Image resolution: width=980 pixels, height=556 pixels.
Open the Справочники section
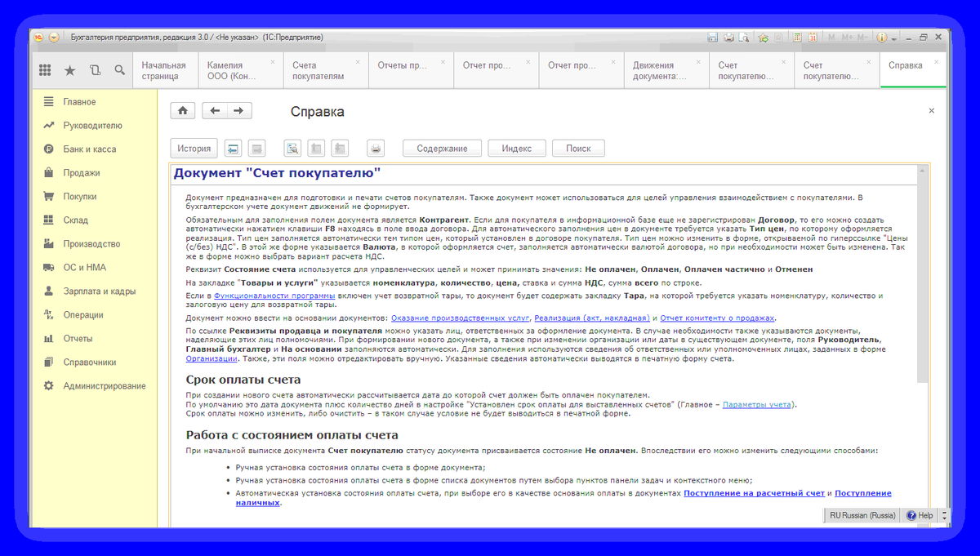click(x=90, y=363)
